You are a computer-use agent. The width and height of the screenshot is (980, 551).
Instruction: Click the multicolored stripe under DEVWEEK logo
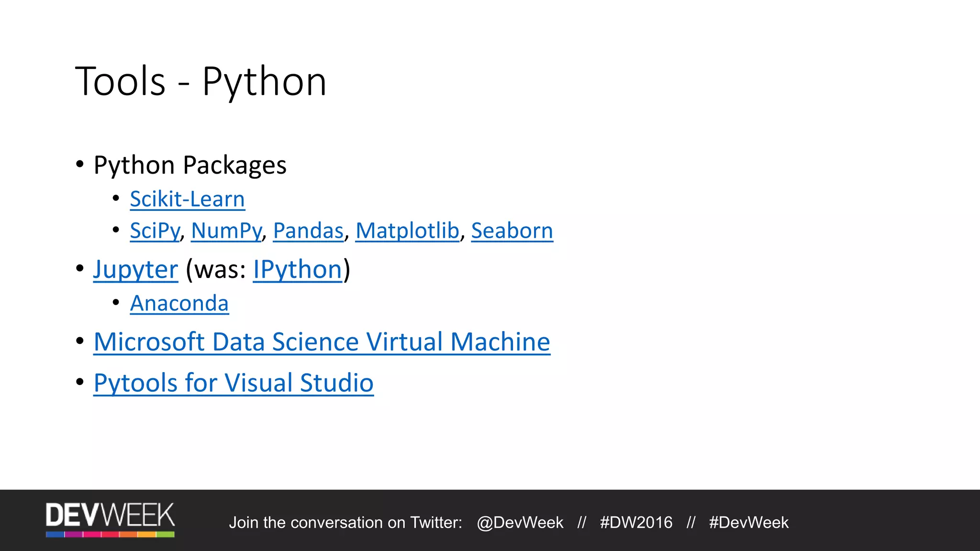click(x=110, y=534)
